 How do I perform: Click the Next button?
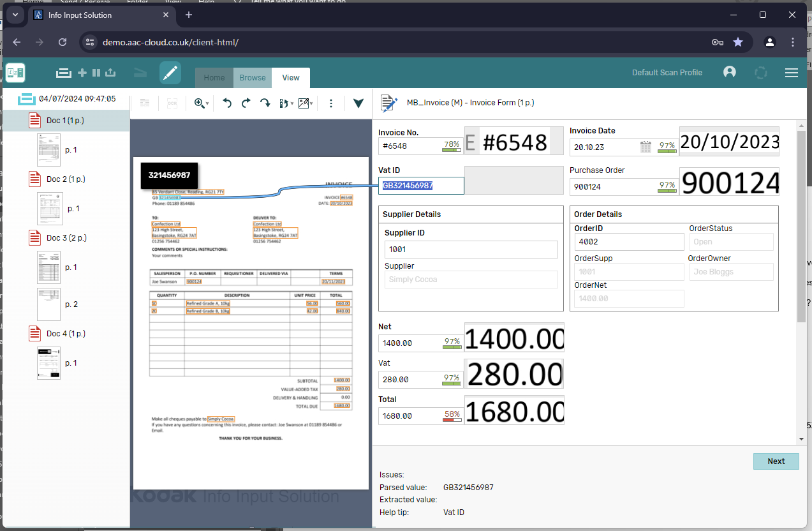(x=776, y=461)
